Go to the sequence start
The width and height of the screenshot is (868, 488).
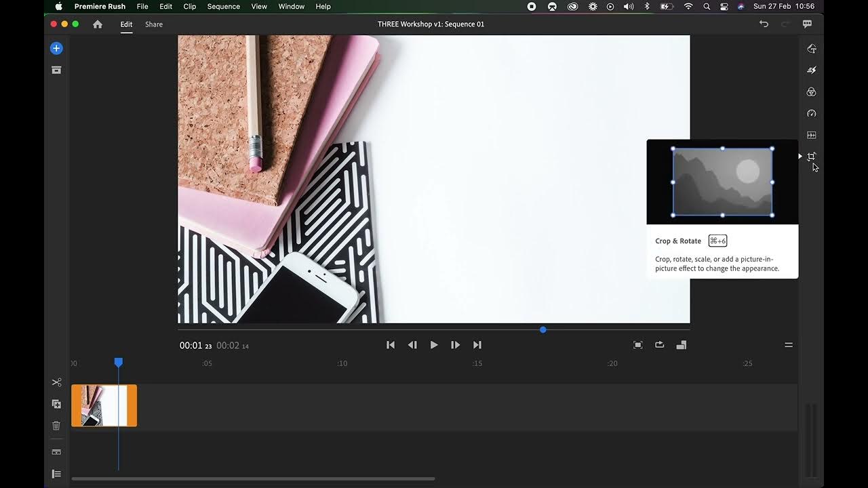391,345
